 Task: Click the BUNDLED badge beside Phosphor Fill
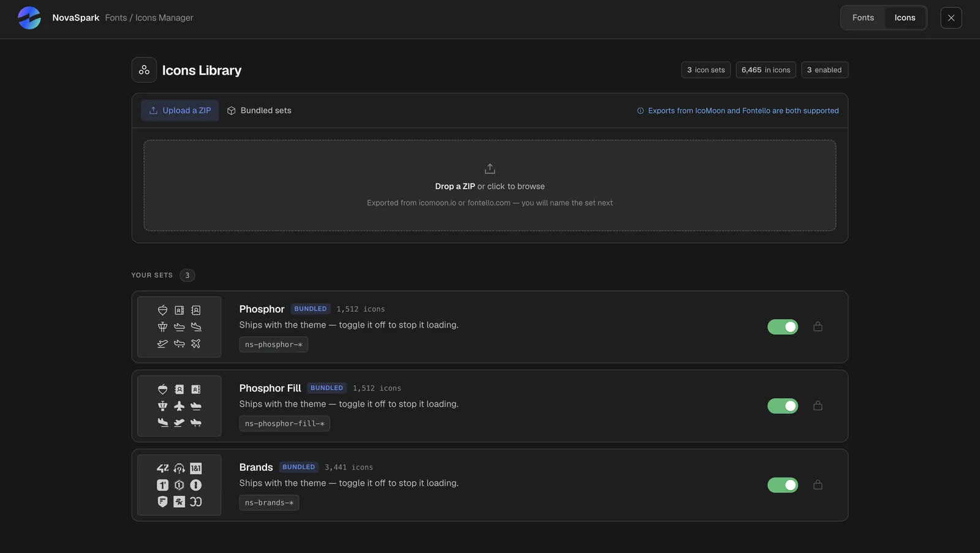tap(326, 388)
